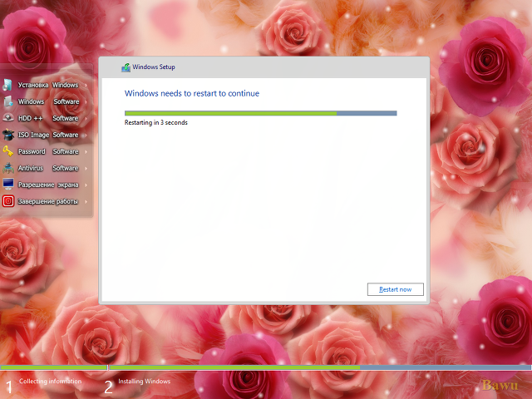Viewport: 532px width, 399px height.
Task: Open the Password Software menu entry
Action: 47,151
